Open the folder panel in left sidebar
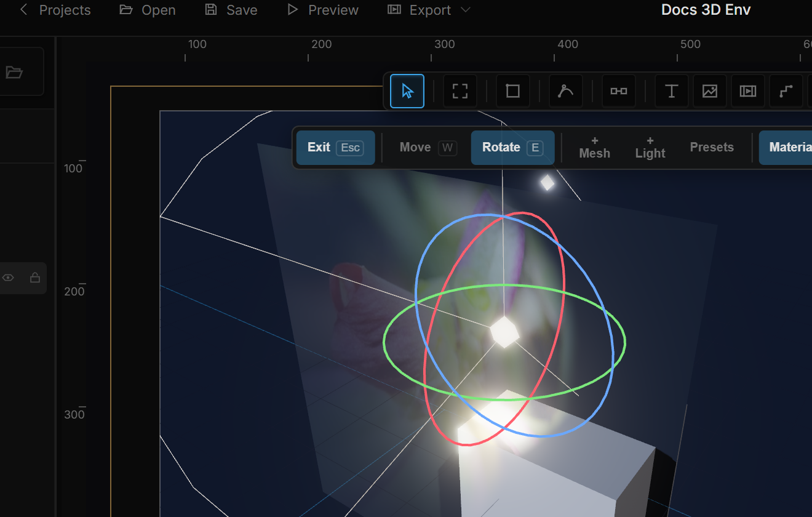Viewport: 812px width, 517px height. 15,72
